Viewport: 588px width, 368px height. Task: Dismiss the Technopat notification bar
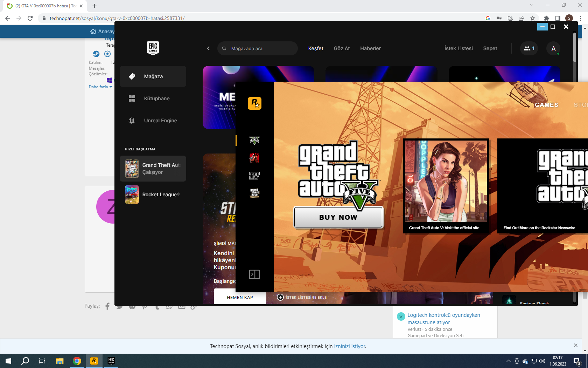(x=576, y=345)
